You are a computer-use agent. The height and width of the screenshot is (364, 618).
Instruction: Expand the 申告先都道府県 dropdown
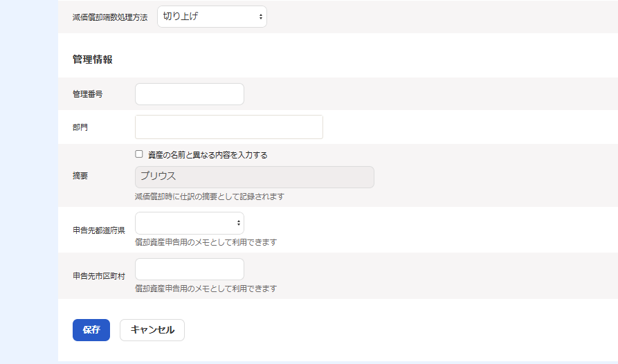pos(189,223)
